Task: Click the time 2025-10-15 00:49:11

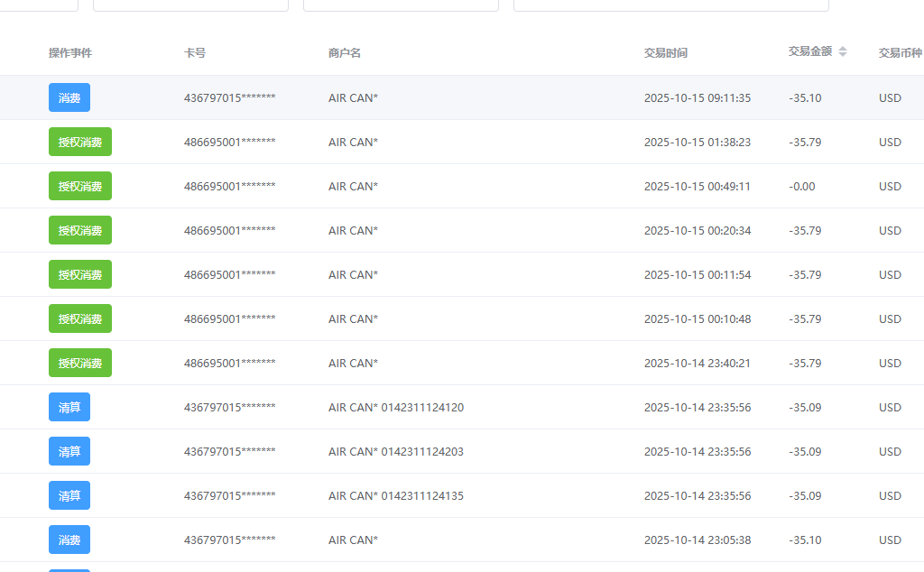Action: [x=698, y=186]
